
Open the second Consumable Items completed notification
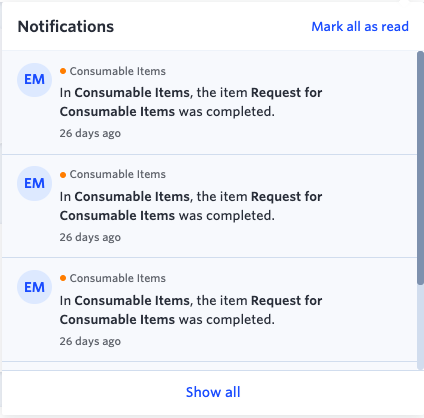tap(209, 206)
